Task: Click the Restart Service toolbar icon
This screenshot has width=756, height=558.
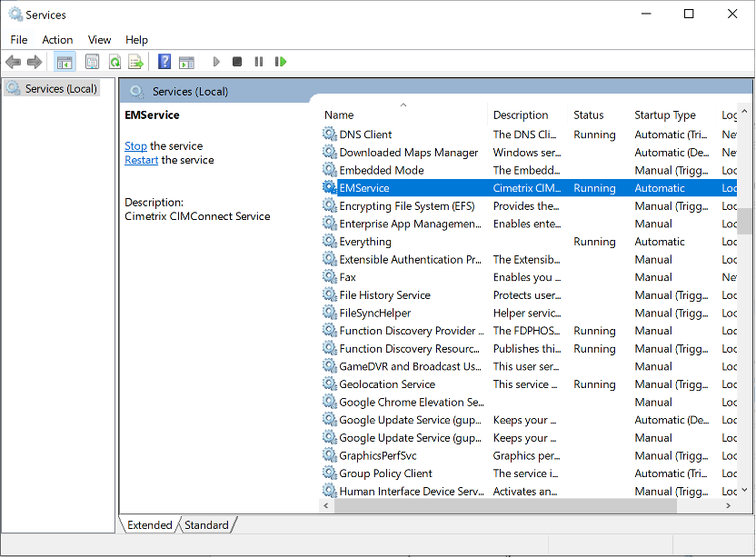Action: (x=281, y=62)
